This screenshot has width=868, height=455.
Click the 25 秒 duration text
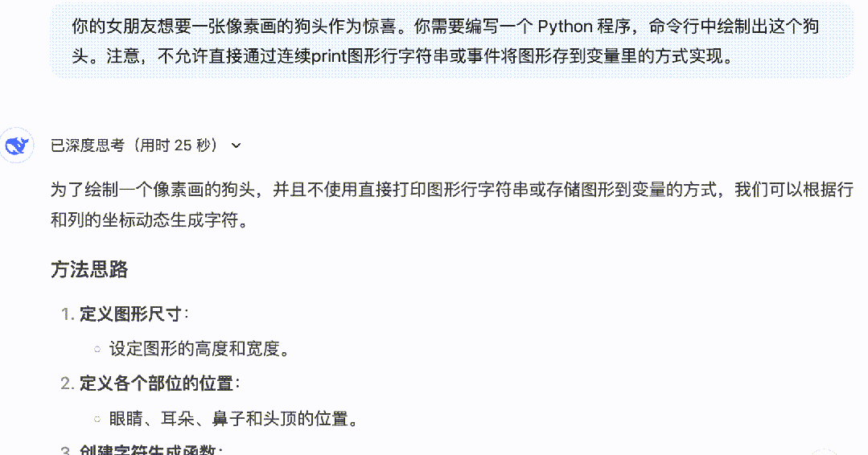[x=192, y=146]
